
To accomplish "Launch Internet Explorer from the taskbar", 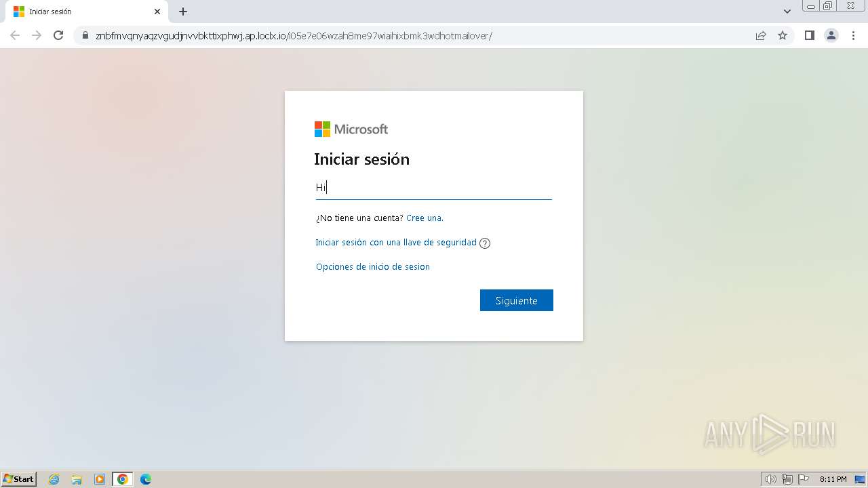I will click(54, 479).
